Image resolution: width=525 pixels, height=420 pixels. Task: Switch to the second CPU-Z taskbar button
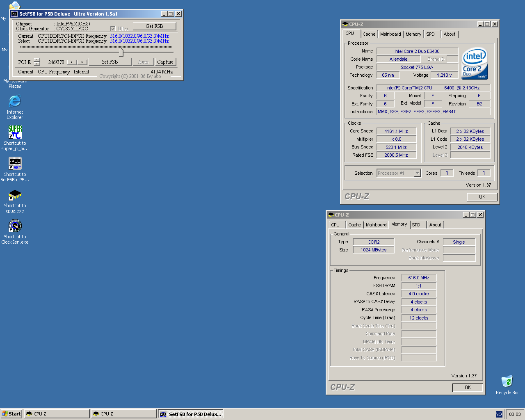click(123, 414)
